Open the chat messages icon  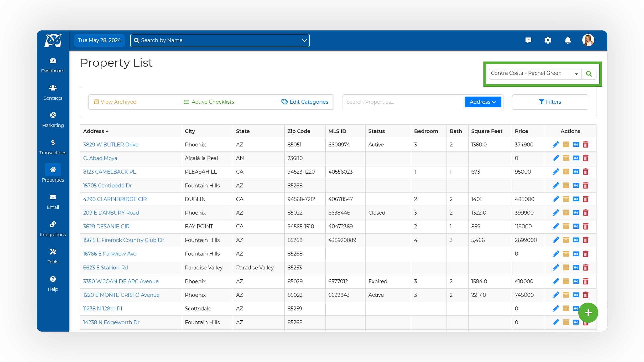[528, 40]
